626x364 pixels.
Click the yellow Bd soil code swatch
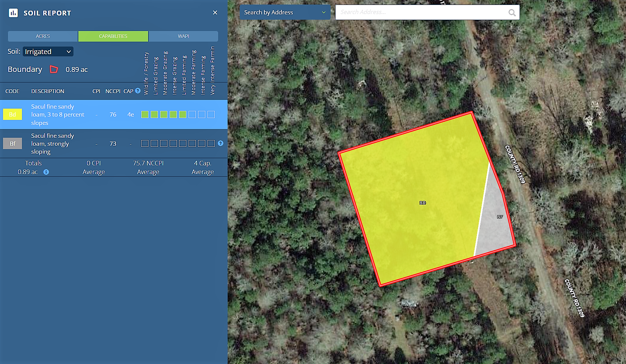click(12, 114)
